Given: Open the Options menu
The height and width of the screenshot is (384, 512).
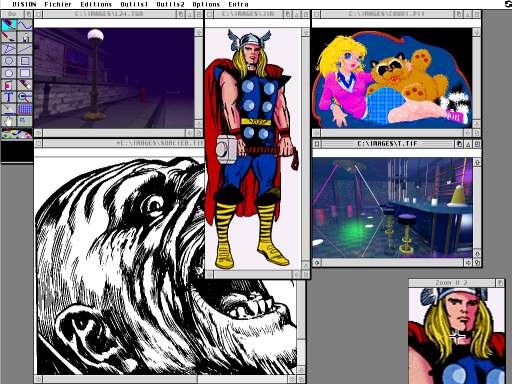Looking at the screenshot, I should [x=206, y=4].
